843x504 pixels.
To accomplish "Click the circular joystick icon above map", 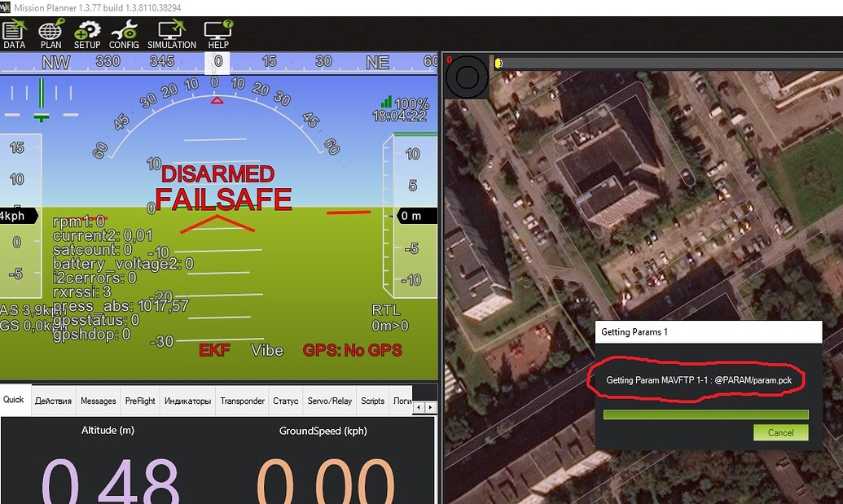I will pyautogui.click(x=468, y=77).
